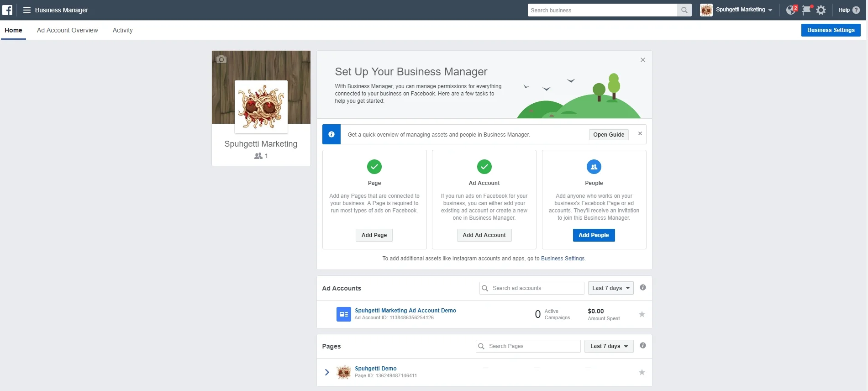Star the Spuhgetti Demo page

click(x=642, y=372)
